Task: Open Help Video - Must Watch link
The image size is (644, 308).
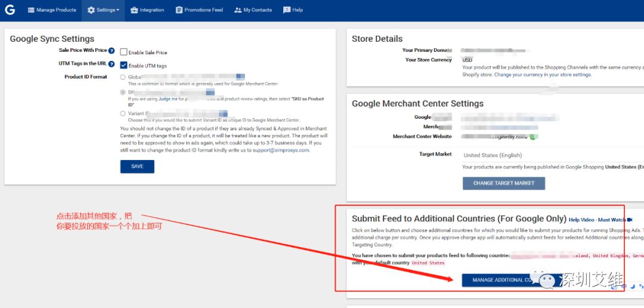Action: [x=597, y=220]
